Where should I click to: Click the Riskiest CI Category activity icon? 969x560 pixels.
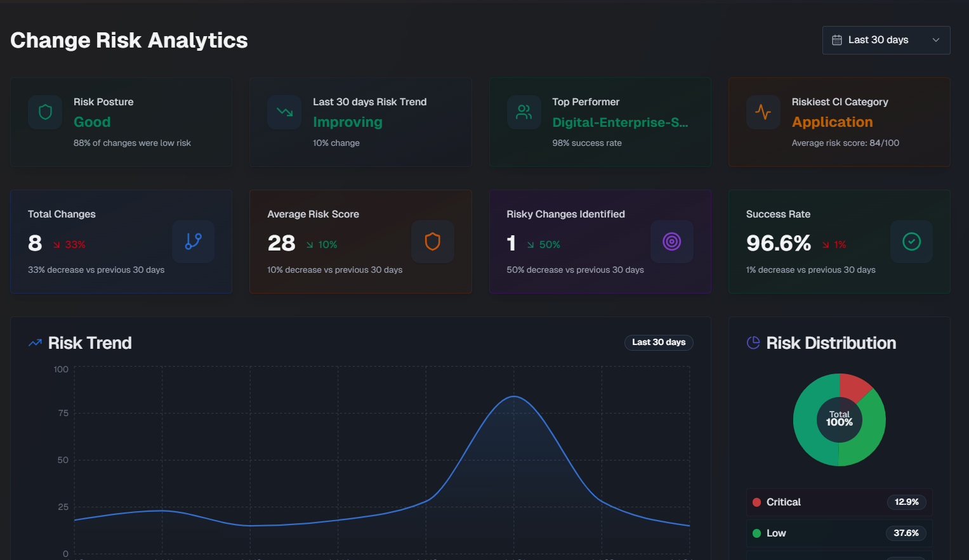763,112
